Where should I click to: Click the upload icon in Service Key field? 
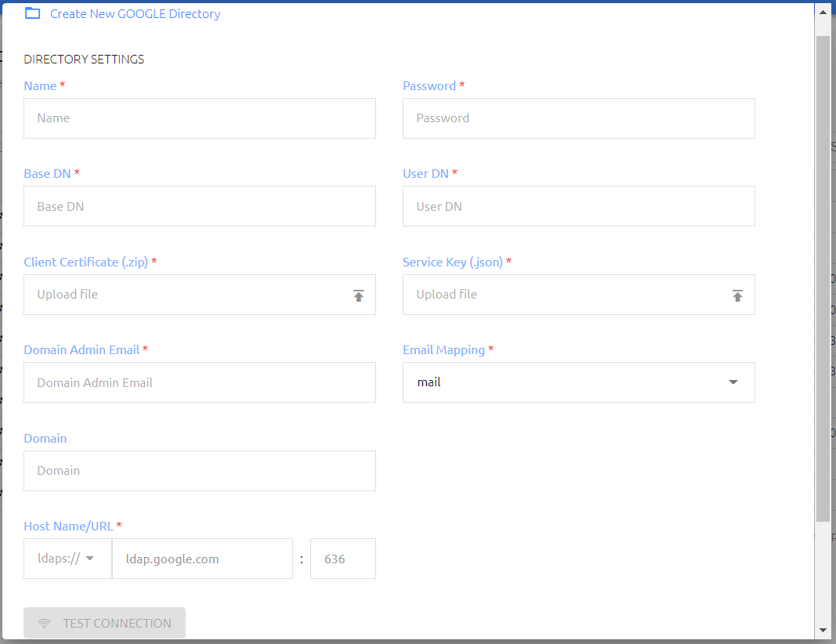click(737, 296)
